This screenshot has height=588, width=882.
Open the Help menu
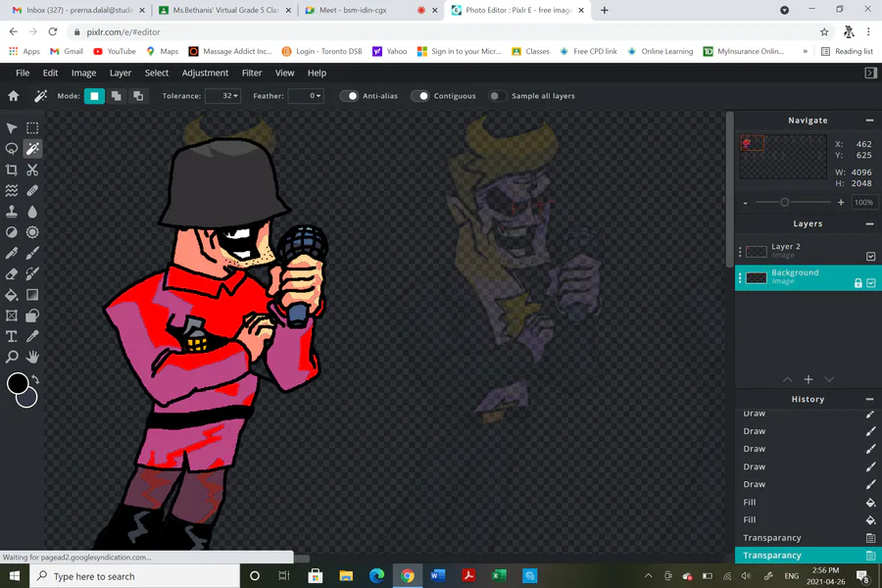click(317, 73)
